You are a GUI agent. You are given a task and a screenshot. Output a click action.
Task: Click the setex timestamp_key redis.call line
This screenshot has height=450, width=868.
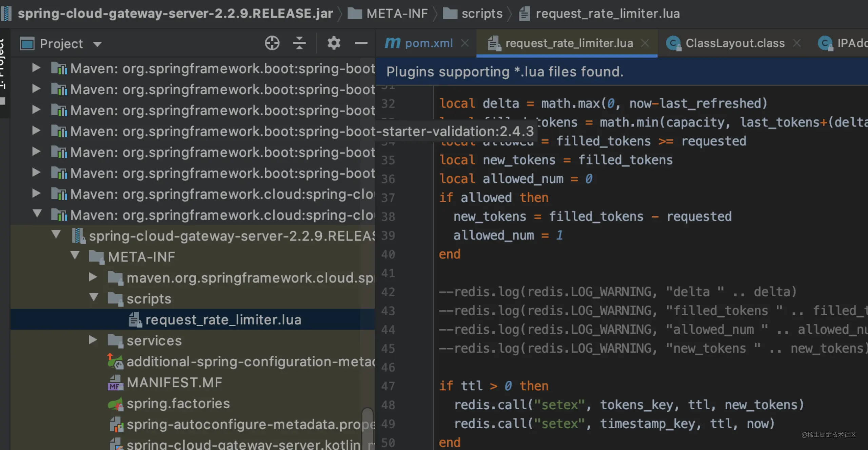[x=614, y=424]
